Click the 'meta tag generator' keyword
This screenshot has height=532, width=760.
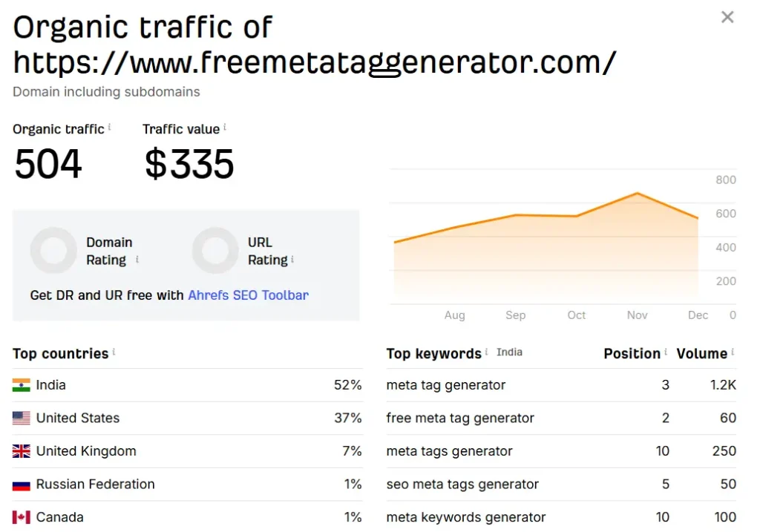coord(445,385)
